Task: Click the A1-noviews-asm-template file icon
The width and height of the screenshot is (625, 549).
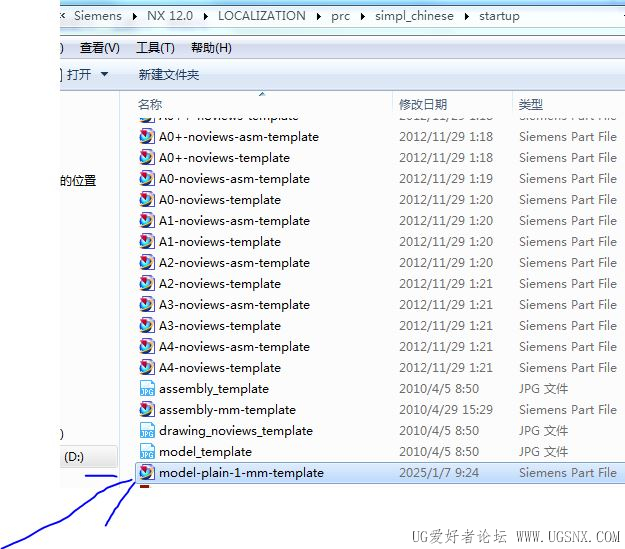Action: (x=147, y=221)
